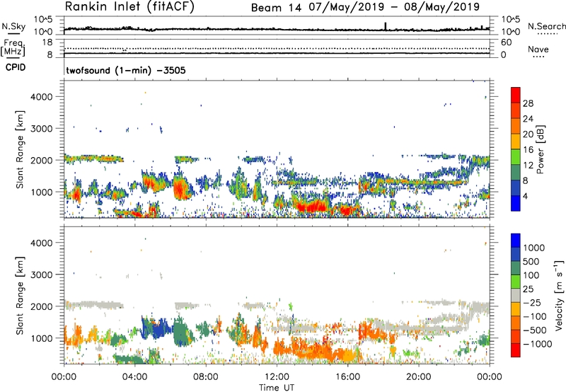Click the 'Freq. [MHz]' axis label

[x=13, y=47]
